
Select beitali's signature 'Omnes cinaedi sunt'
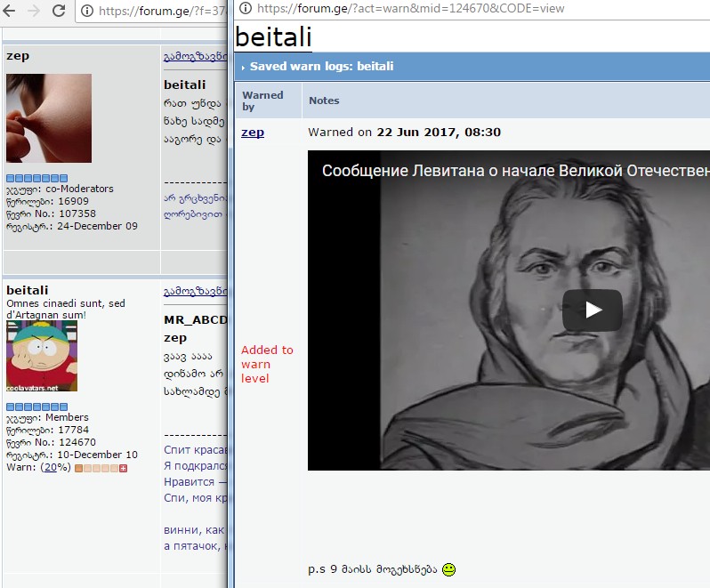click(x=66, y=309)
